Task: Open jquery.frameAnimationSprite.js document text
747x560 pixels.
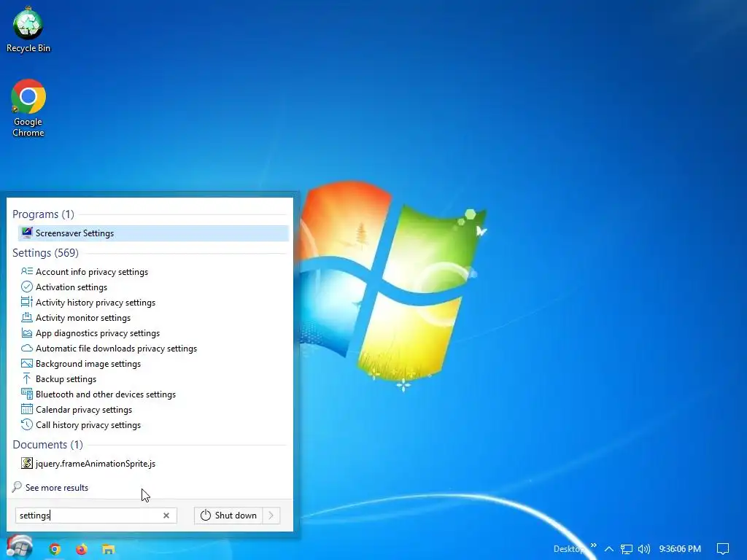Action: pos(96,463)
